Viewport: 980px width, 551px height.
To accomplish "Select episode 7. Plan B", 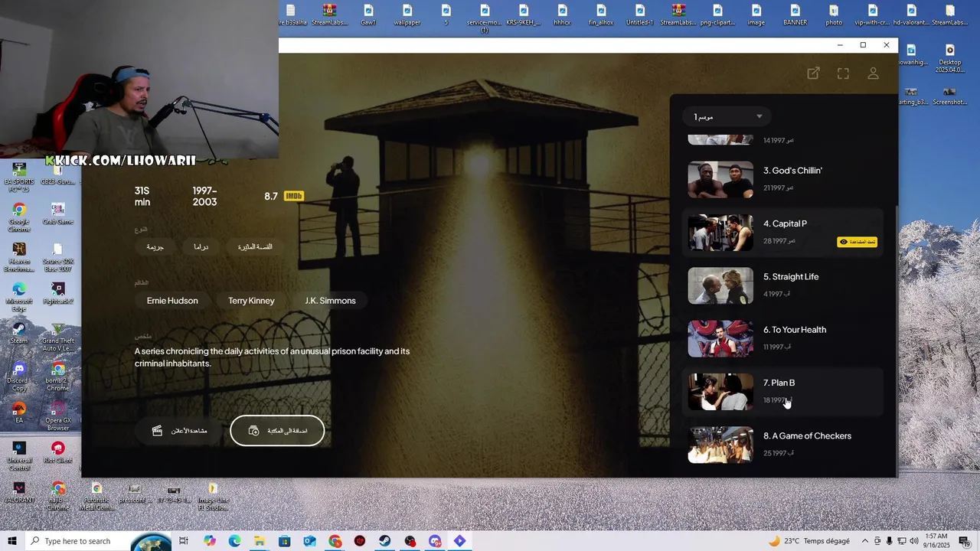I will pyautogui.click(x=782, y=391).
